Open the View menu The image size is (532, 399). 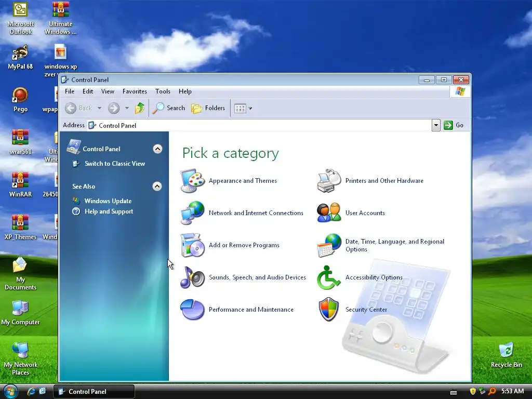click(x=108, y=91)
